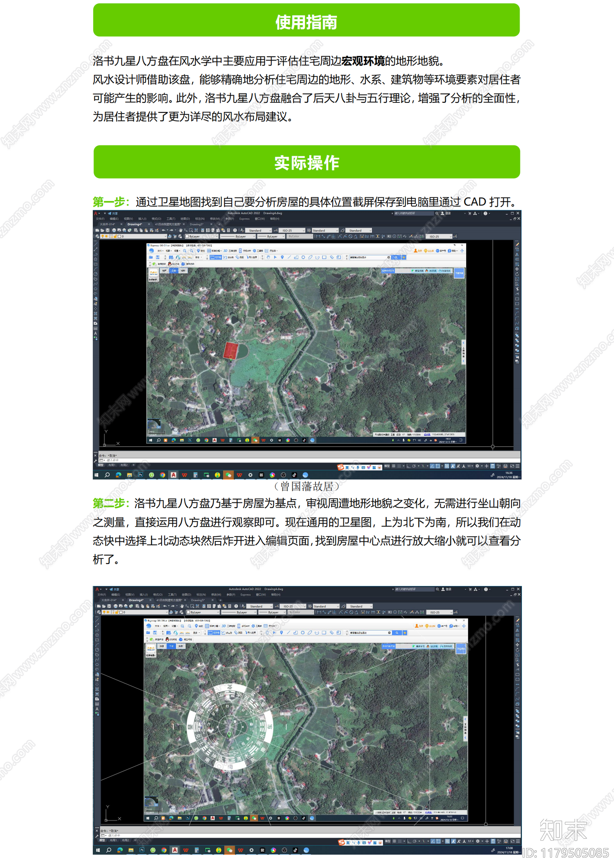Toggle clean screen icon in step-one status bar
Image resolution: width=614 pixels, height=868 pixels.
(512, 466)
